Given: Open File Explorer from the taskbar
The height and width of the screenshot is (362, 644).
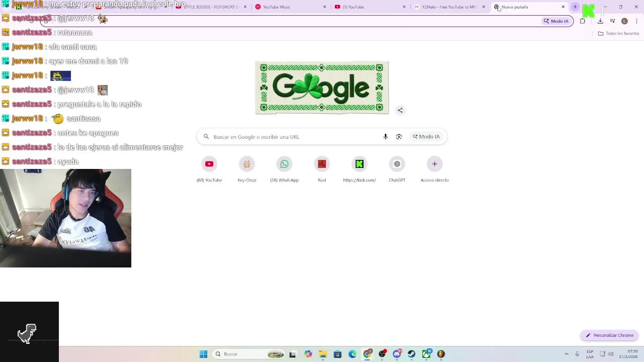Looking at the screenshot, I should 323,354.
